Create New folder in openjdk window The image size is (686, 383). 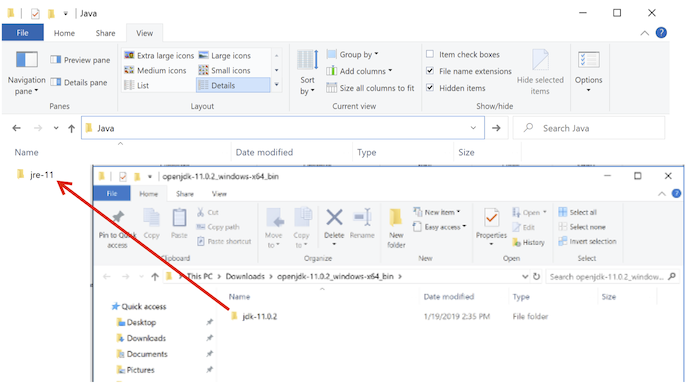click(396, 228)
